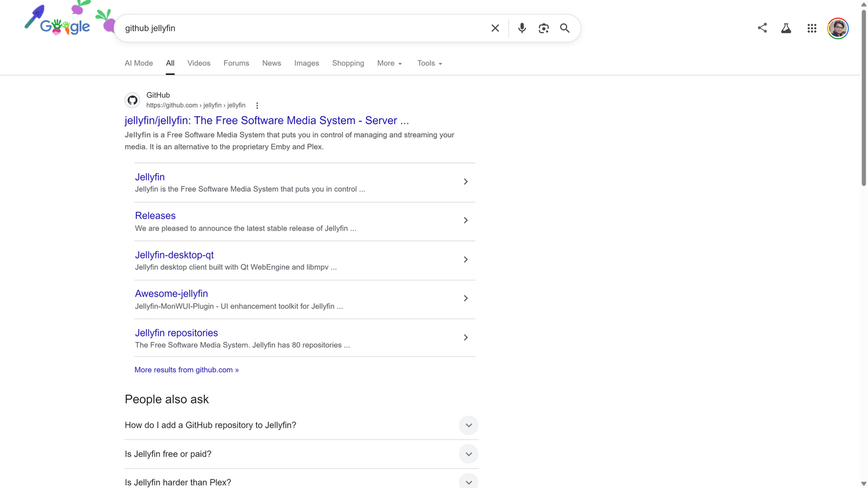Screen dimensions: 868x488
Task: Switch to Videos tab
Action: tap(198, 63)
